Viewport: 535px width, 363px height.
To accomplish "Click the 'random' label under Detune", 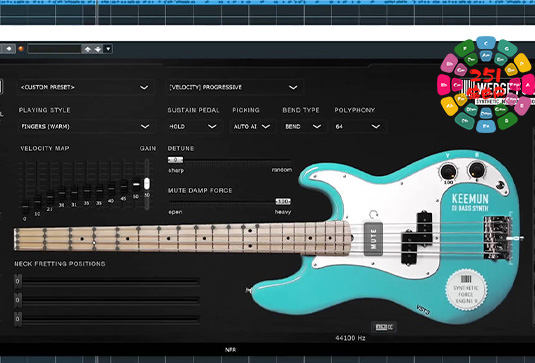I will (282, 170).
